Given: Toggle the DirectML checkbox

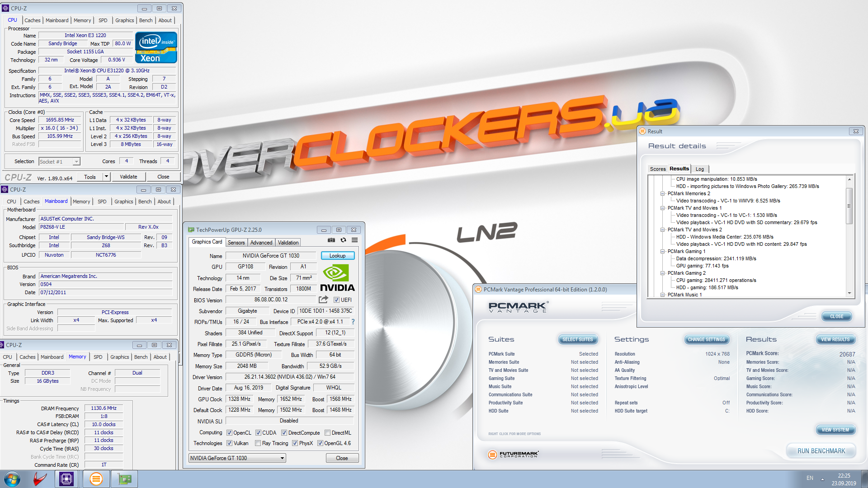Looking at the screenshot, I should [x=327, y=433].
